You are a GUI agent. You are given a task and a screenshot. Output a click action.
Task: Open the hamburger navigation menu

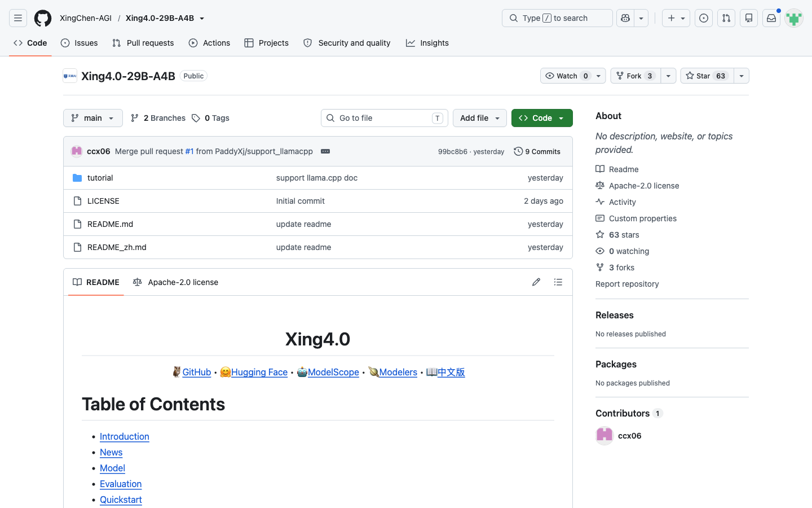18,18
